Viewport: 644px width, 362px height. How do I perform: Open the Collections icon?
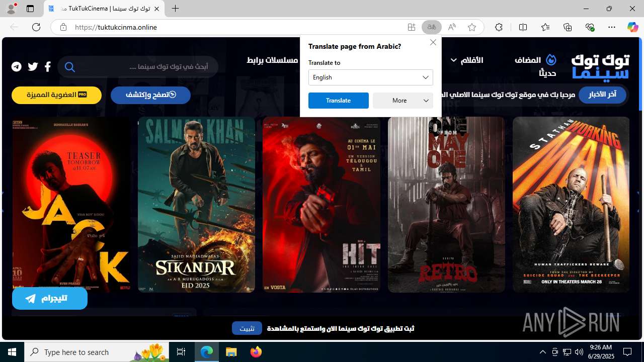click(x=568, y=27)
